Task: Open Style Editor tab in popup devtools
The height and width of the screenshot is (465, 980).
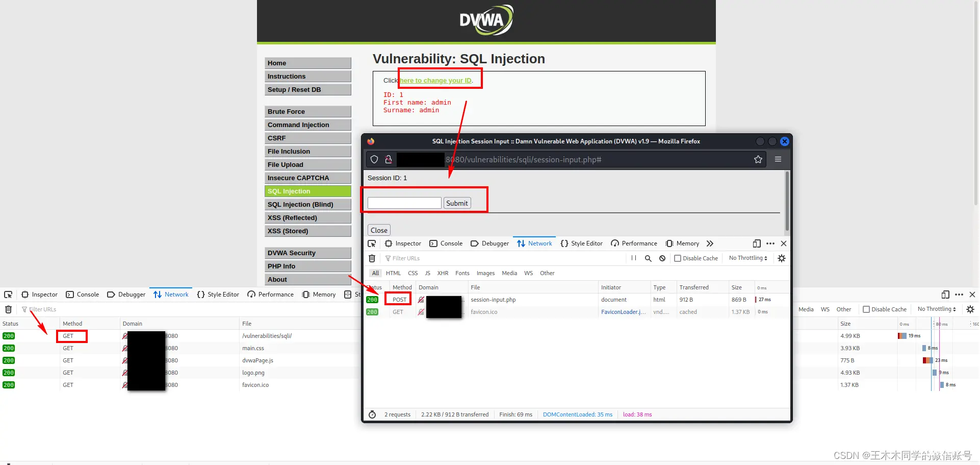Action: [x=581, y=243]
